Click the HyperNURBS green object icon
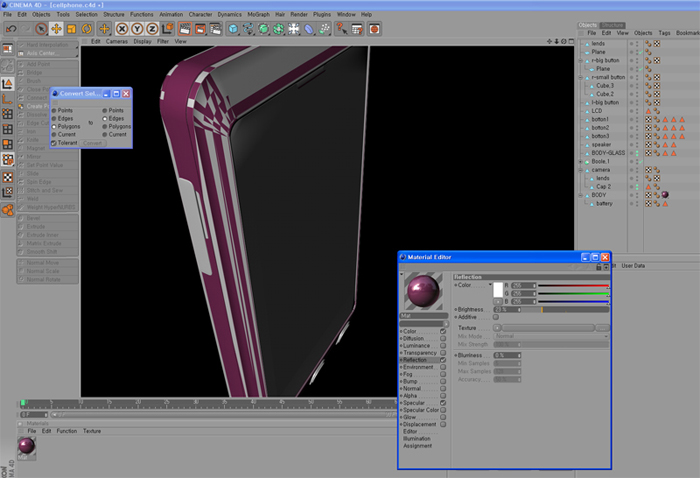The width and height of the screenshot is (700, 478). [x=263, y=29]
